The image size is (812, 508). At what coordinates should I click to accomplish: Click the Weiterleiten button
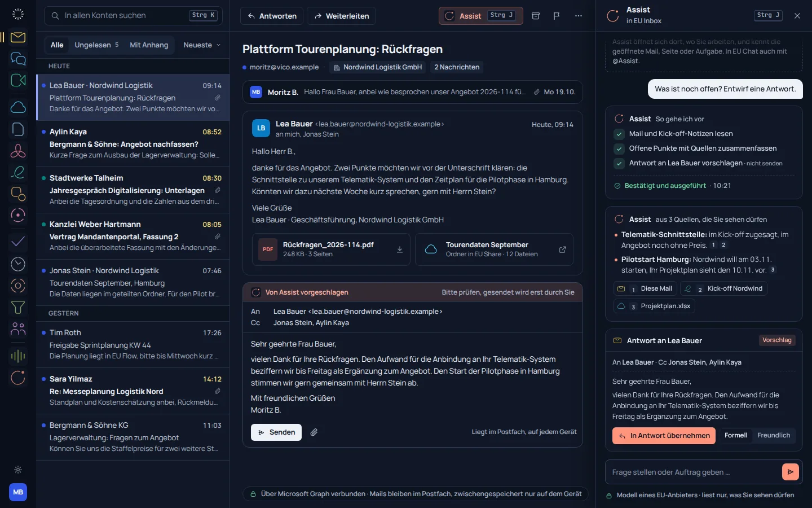pos(341,16)
